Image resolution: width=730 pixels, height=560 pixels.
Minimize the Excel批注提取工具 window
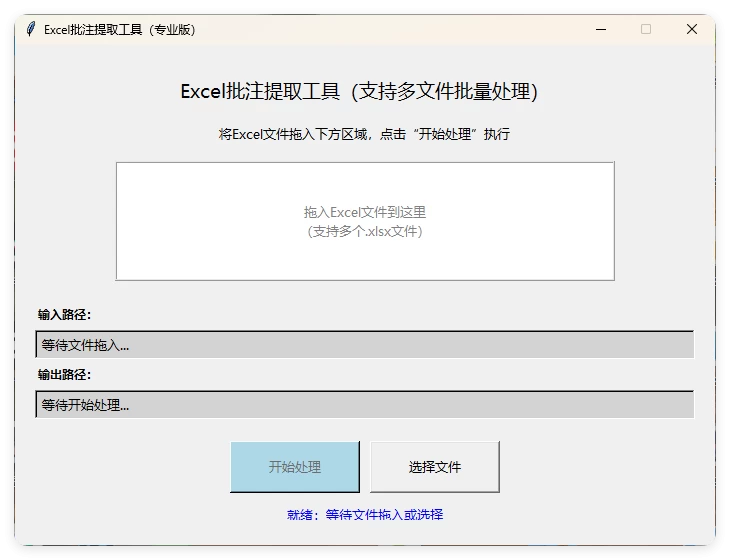(601, 29)
